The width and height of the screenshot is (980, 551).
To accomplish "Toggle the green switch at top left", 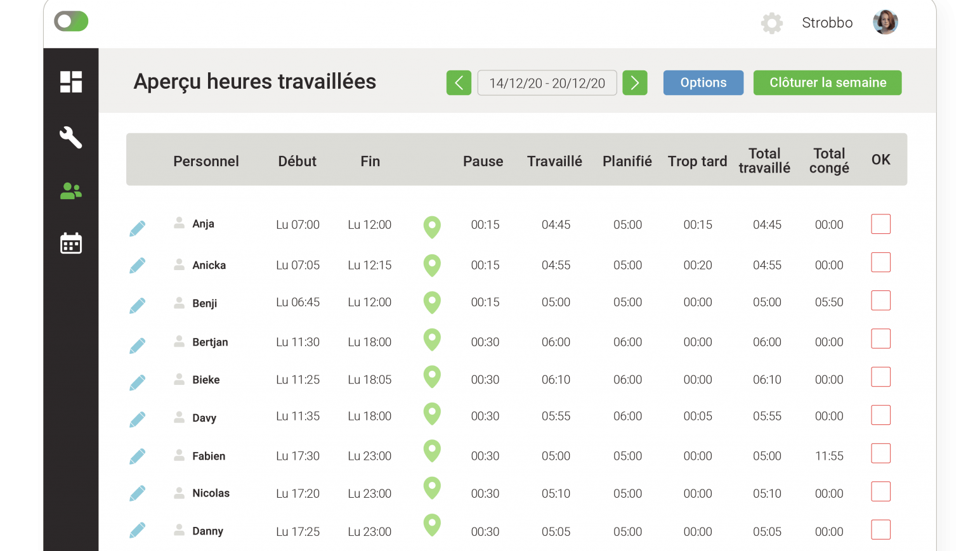I will [x=71, y=22].
